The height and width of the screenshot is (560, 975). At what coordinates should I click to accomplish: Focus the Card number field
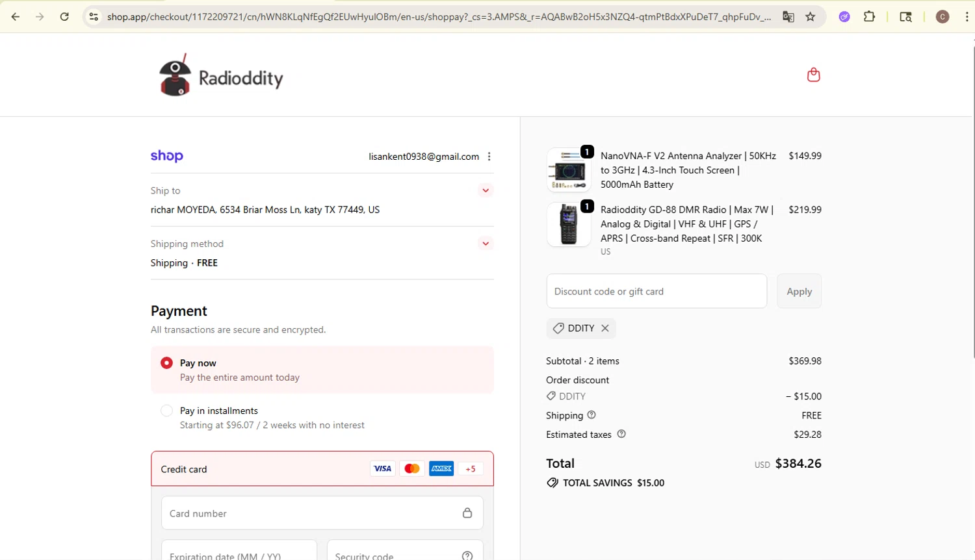(322, 513)
